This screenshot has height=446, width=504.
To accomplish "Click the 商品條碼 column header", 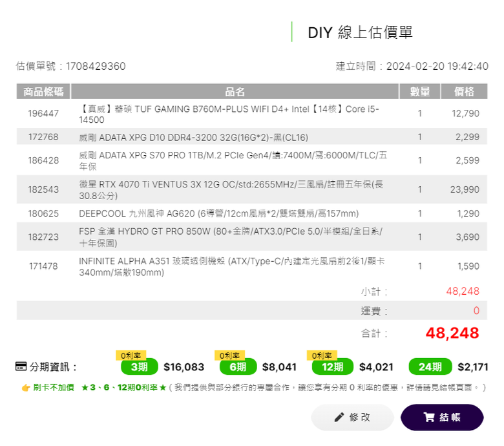I will coord(43,91).
